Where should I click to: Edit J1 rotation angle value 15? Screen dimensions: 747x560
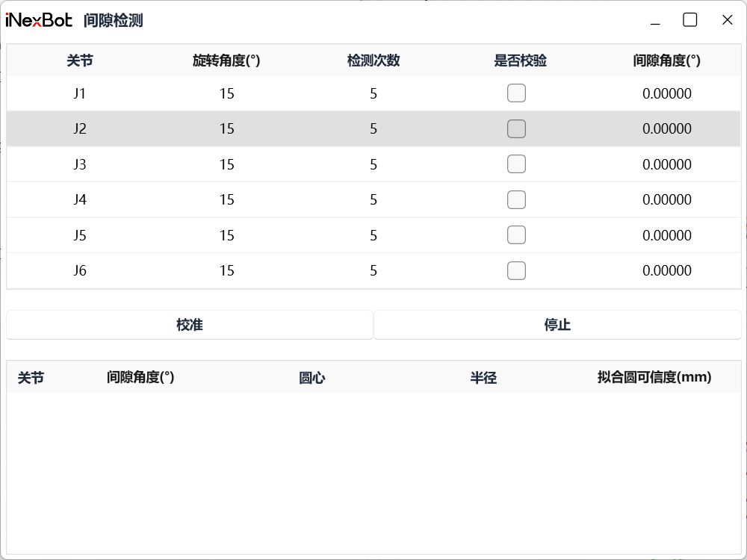[227, 94]
